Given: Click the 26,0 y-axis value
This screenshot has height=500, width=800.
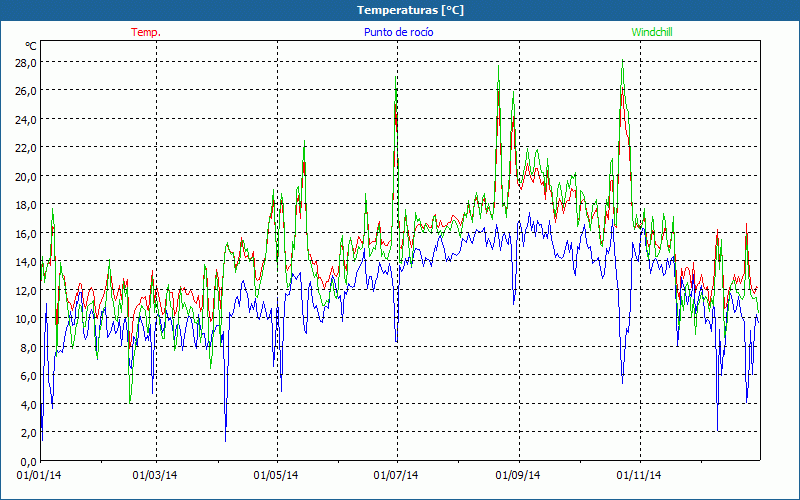Looking at the screenshot, I should [x=26, y=91].
